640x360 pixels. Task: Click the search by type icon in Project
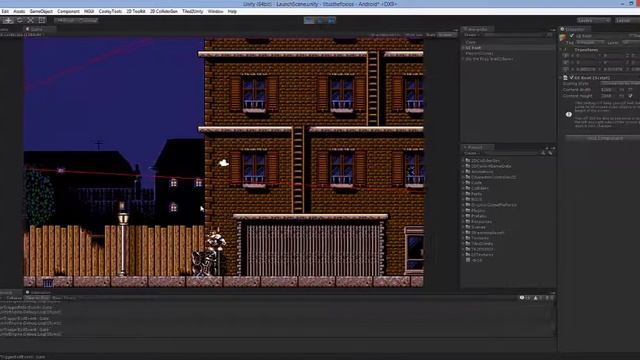click(543, 153)
